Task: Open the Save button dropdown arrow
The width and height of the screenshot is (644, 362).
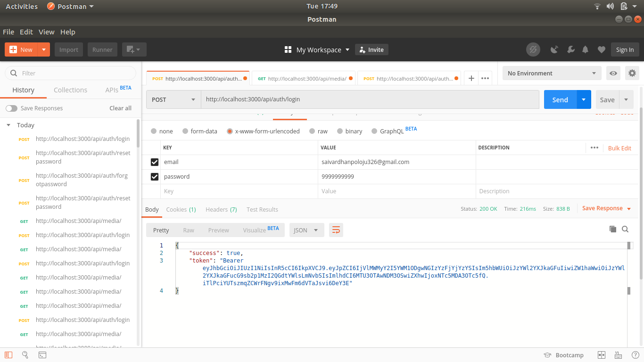Action: (626, 99)
